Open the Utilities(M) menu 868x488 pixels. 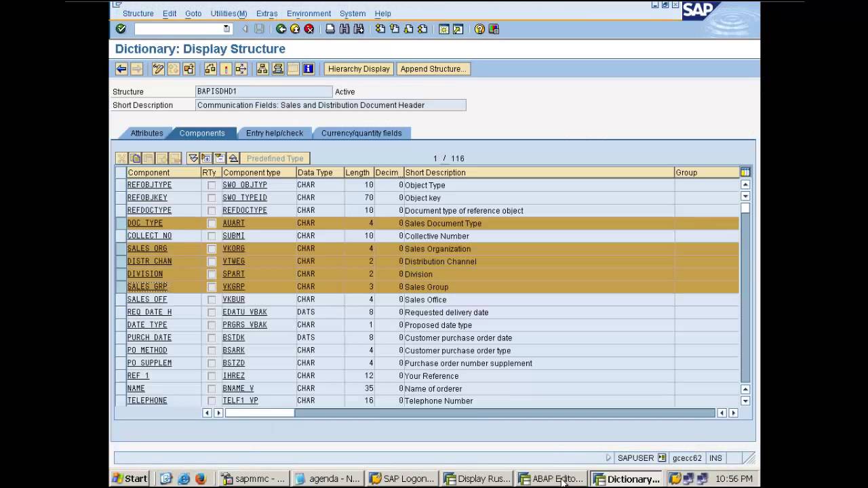[229, 14]
